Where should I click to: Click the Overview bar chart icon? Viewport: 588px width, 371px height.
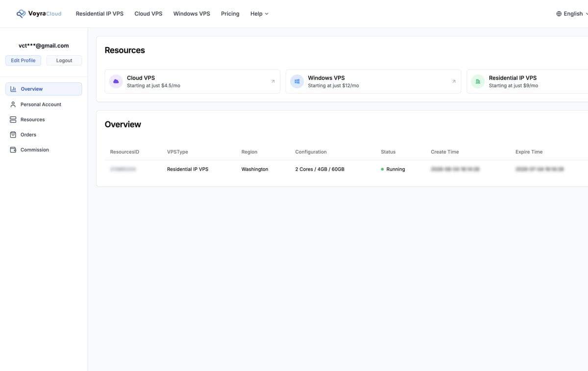pyautogui.click(x=13, y=89)
